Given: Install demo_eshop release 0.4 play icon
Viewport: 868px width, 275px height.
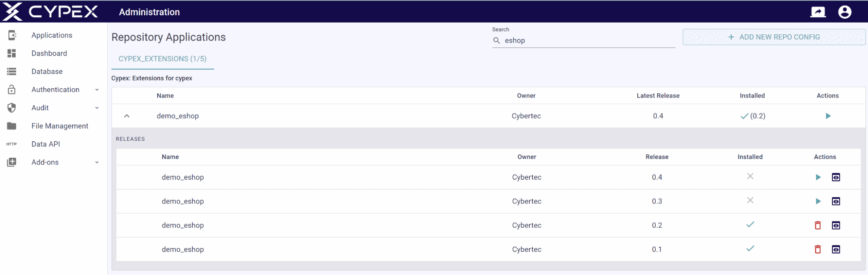Looking at the screenshot, I should click(818, 177).
